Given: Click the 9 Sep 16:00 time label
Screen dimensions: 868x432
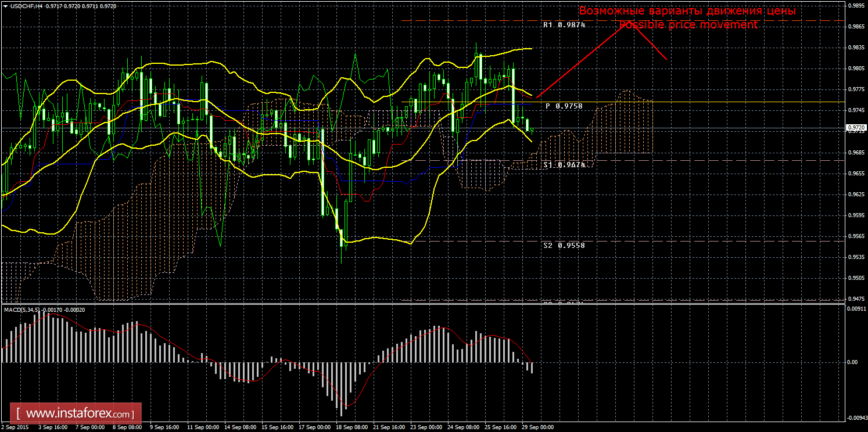Looking at the screenshot, I should point(164,427).
